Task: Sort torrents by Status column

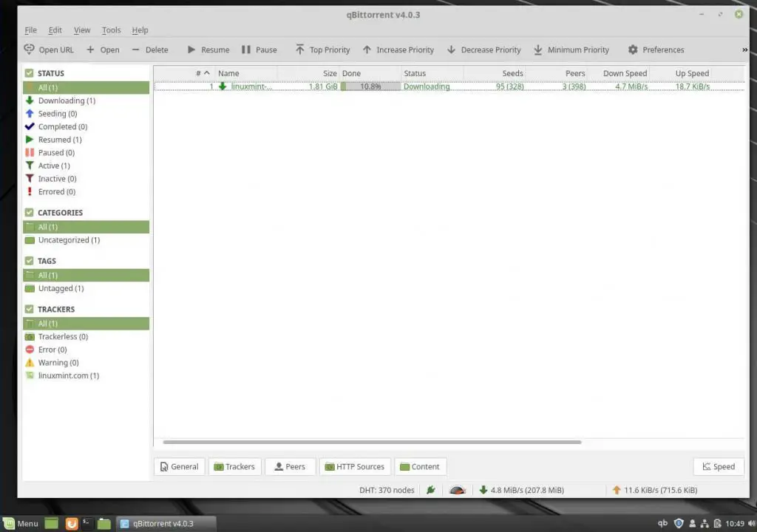Action: [x=432, y=73]
